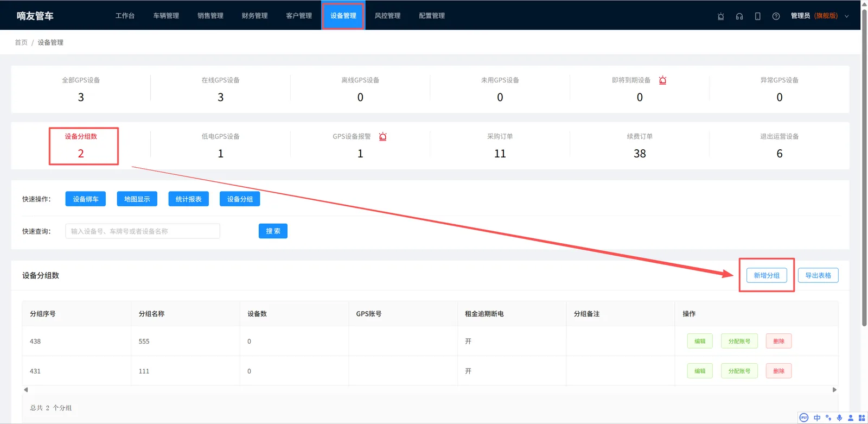
Task: Go to 销售管理 menu
Action: [210, 16]
